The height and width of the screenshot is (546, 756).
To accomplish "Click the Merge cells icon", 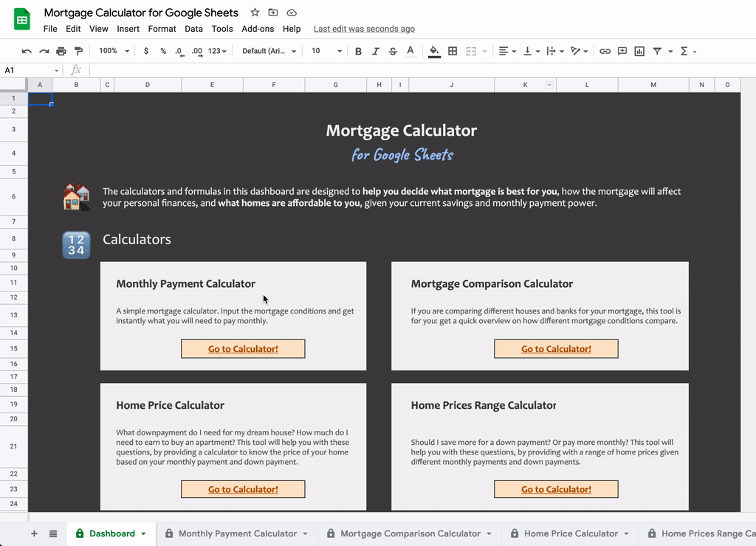I will point(471,51).
